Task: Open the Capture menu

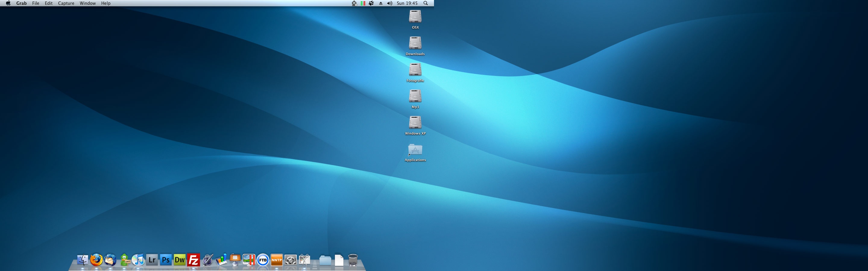Action: click(66, 3)
